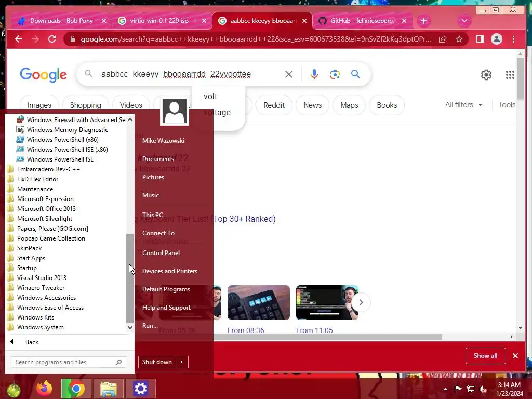The width and height of the screenshot is (532, 399).
Task: Launch Windows Memory Diagnostic
Action: pos(62,129)
